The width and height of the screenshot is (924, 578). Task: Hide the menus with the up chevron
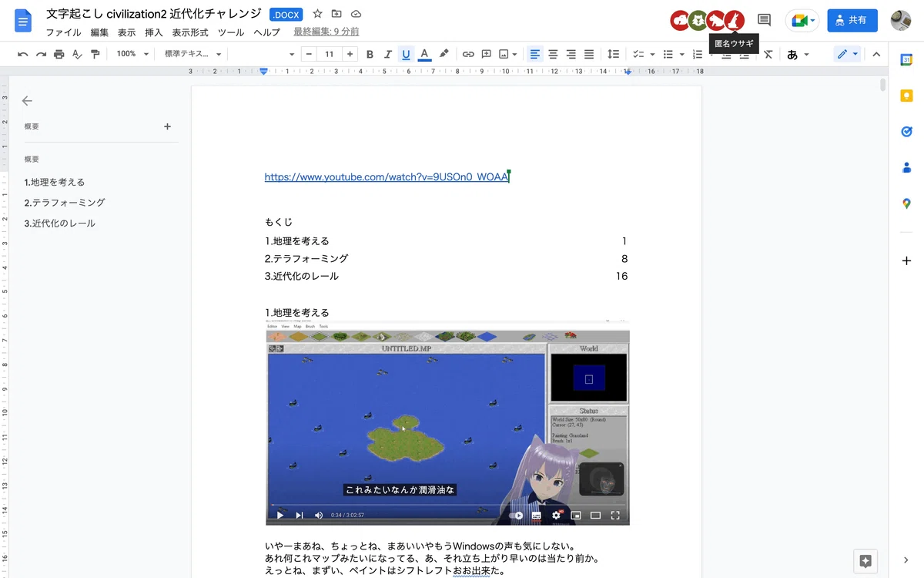pos(875,54)
